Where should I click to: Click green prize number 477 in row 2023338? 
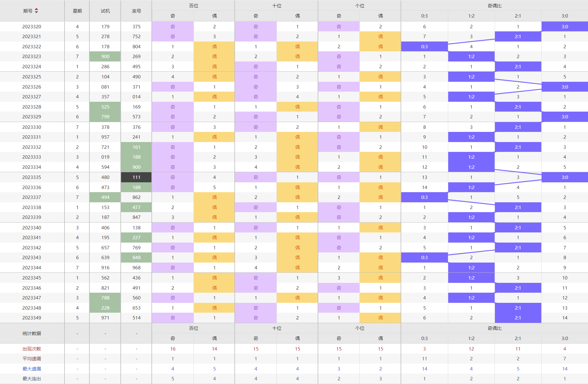pyautogui.click(x=136, y=208)
